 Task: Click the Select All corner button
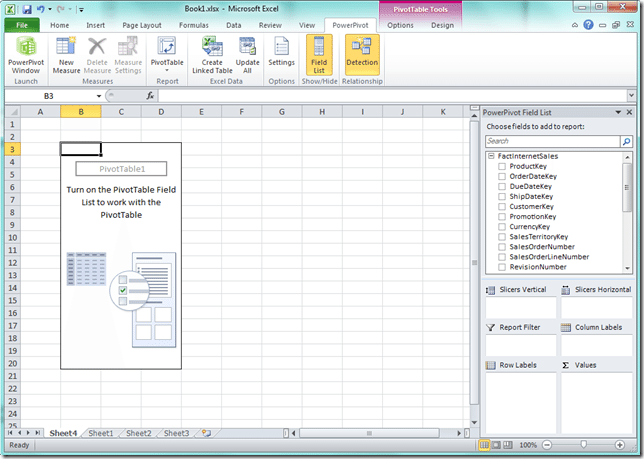point(13,112)
